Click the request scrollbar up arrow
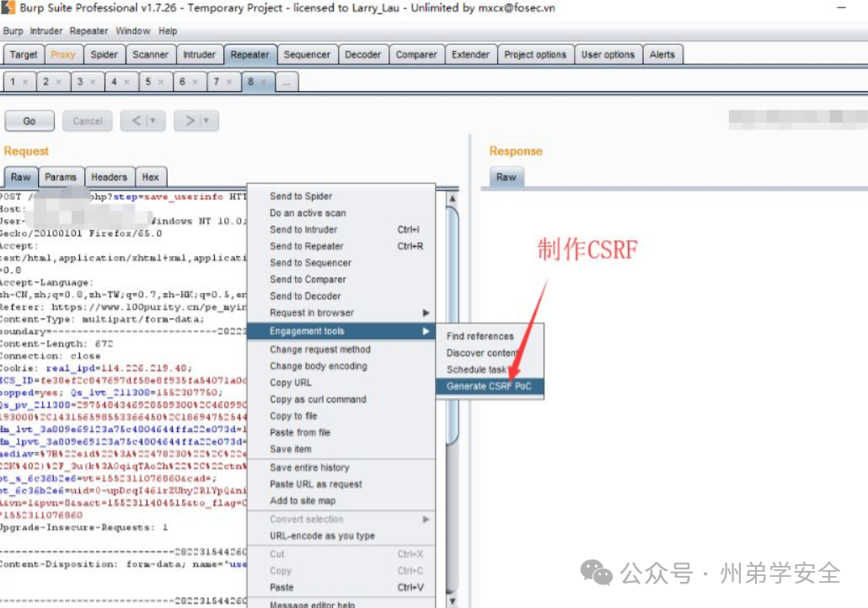Viewport: 868px width, 608px height. click(x=453, y=198)
